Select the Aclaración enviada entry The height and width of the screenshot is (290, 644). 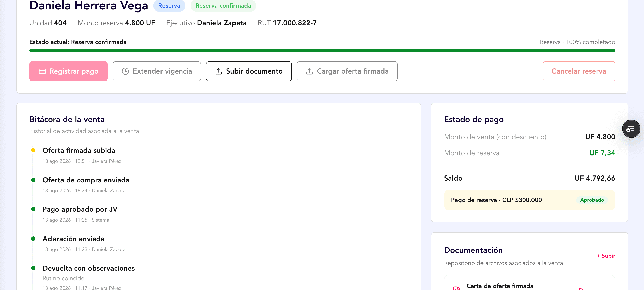click(x=73, y=239)
